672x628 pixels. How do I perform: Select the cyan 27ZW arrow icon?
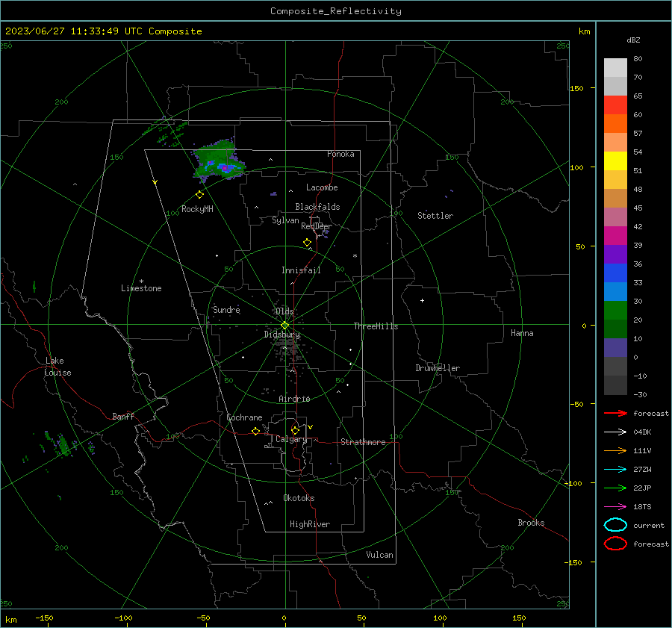click(x=615, y=470)
